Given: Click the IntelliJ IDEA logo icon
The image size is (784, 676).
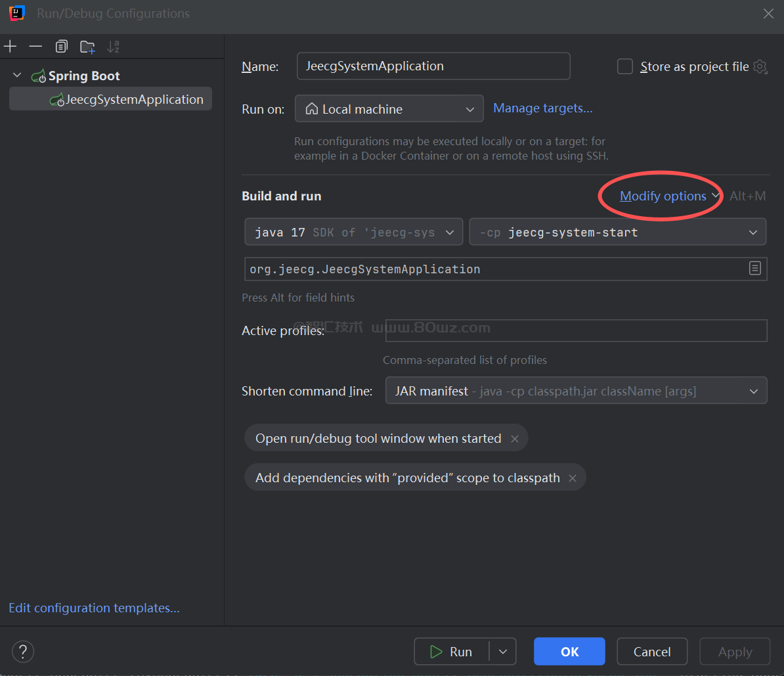Looking at the screenshot, I should 17,13.
